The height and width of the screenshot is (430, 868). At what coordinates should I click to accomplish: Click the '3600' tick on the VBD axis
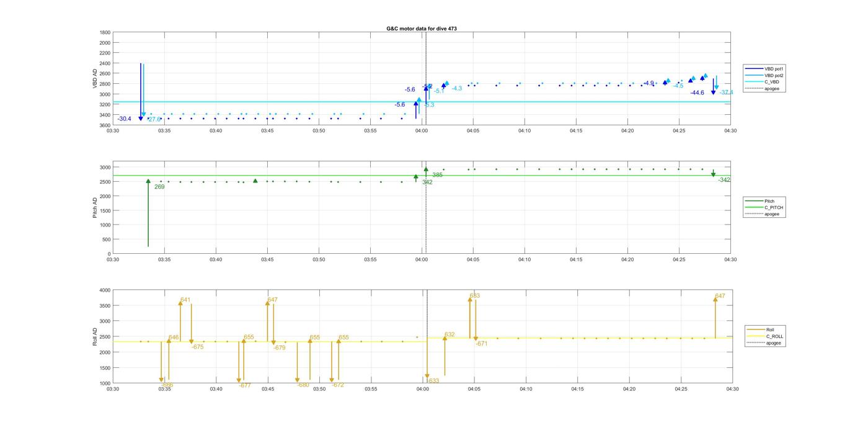(x=105, y=125)
